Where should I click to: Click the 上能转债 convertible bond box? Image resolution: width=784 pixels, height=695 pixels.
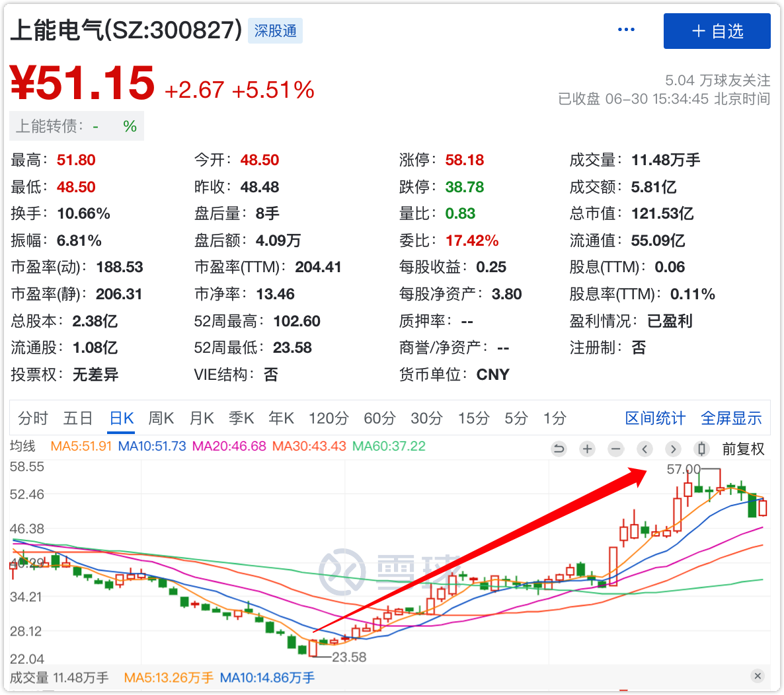pos(76,126)
